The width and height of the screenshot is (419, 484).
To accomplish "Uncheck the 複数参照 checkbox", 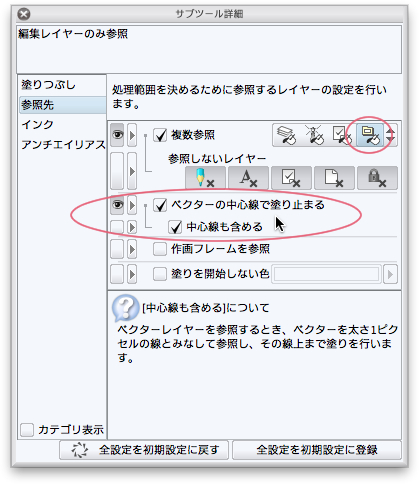I will [x=160, y=135].
